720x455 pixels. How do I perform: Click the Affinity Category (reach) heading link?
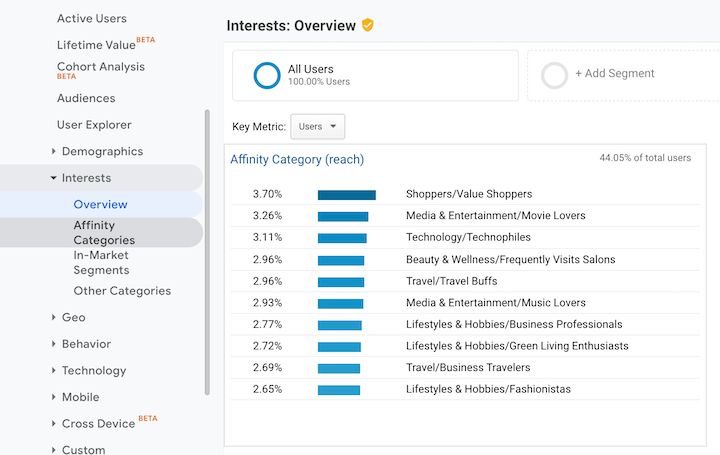point(297,159)
